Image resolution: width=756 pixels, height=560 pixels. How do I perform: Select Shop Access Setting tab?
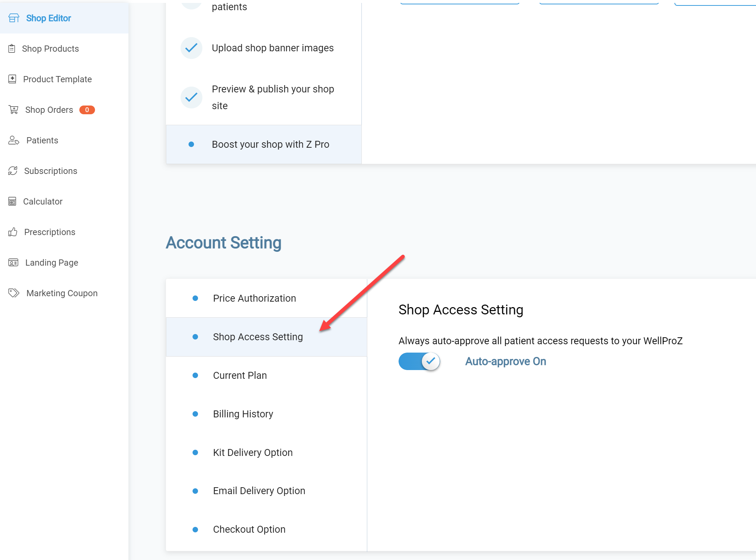pos(266,337)
